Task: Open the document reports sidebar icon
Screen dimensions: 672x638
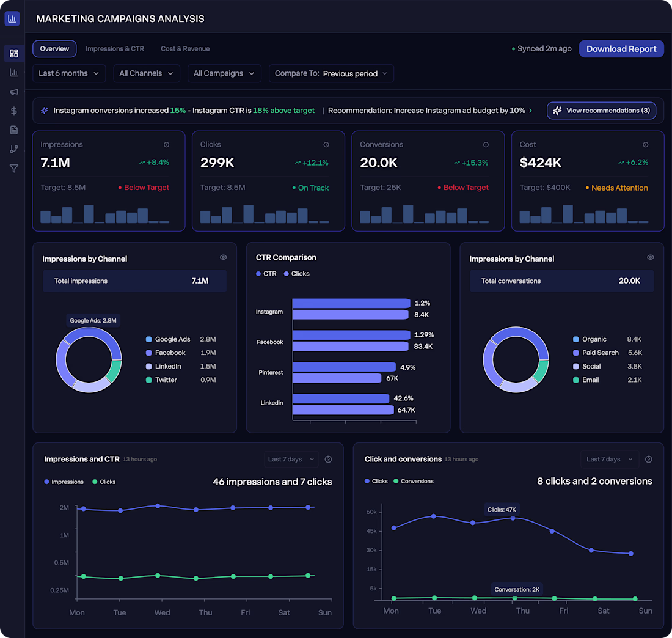Action: click(x=13, y=130)
